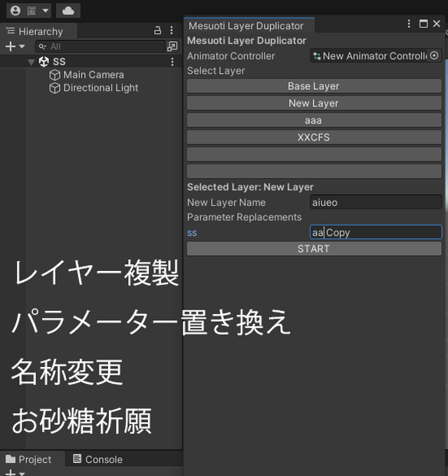Open the Console tab
448x476 pixels.
click(x=97, y=459)
